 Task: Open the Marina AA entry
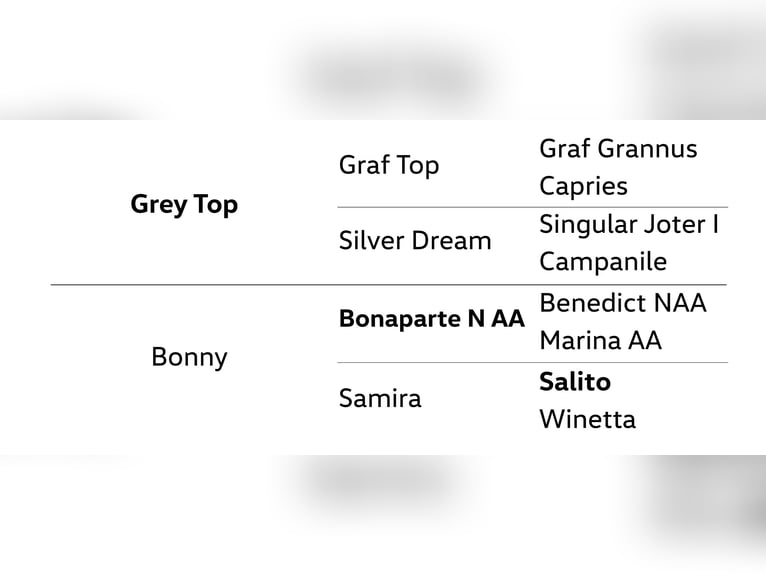tap(600, 340)
